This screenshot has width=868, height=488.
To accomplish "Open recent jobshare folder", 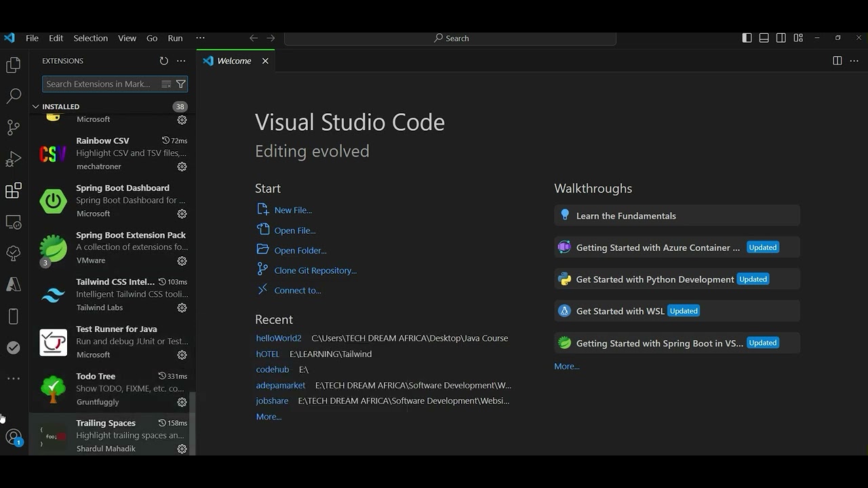I will tap(272, 401).
